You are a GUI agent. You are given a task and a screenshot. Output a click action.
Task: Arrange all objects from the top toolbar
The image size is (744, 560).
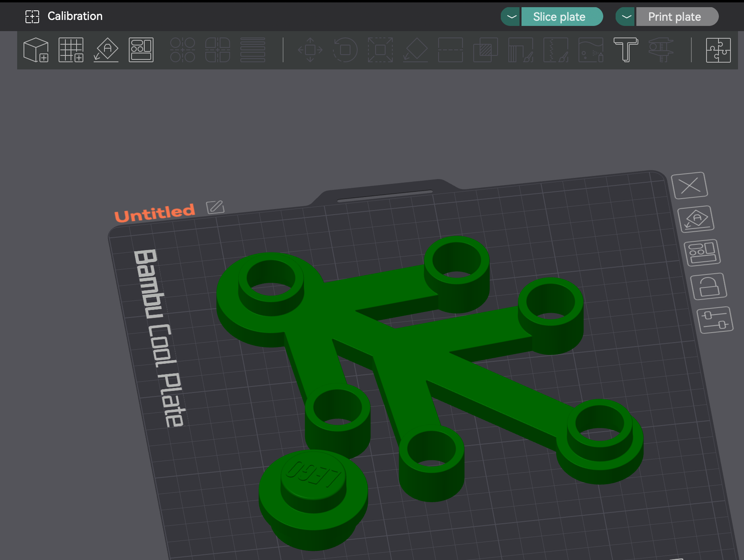[x=141, y=50]
